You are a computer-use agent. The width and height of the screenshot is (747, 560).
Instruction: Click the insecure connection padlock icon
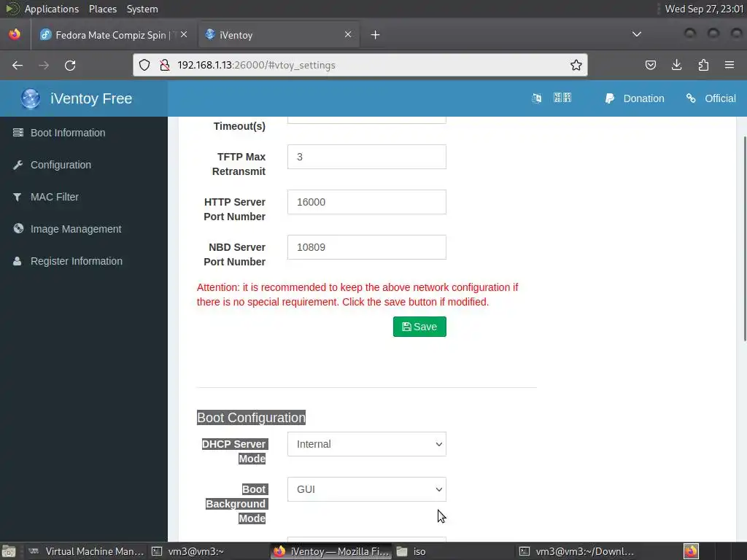pyautogui.click(x=165, y=65)
